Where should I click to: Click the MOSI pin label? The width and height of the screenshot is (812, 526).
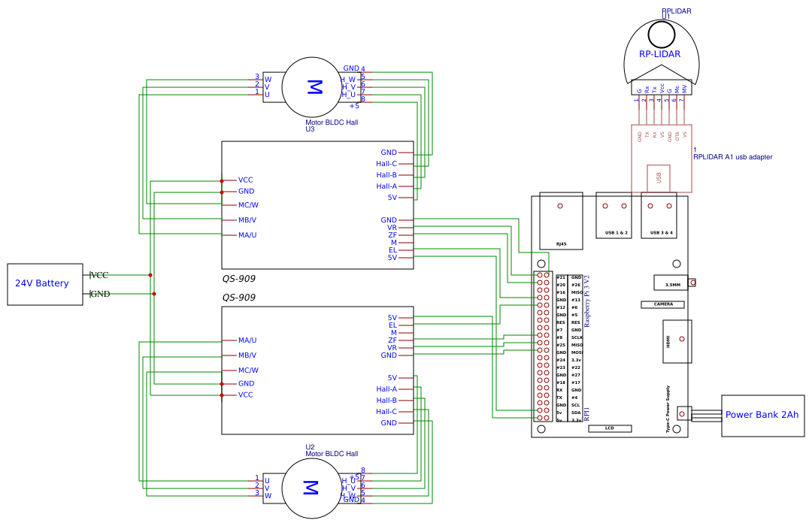point(577,352)
